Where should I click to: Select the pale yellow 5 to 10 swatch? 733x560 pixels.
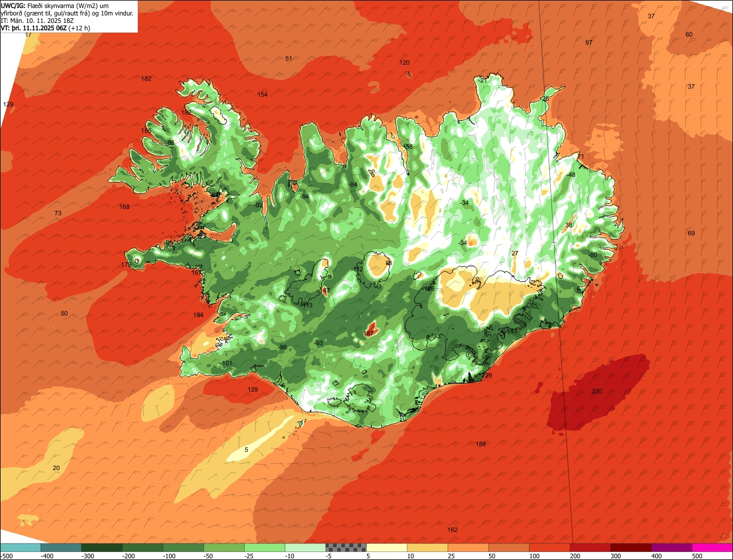(387, 547)
